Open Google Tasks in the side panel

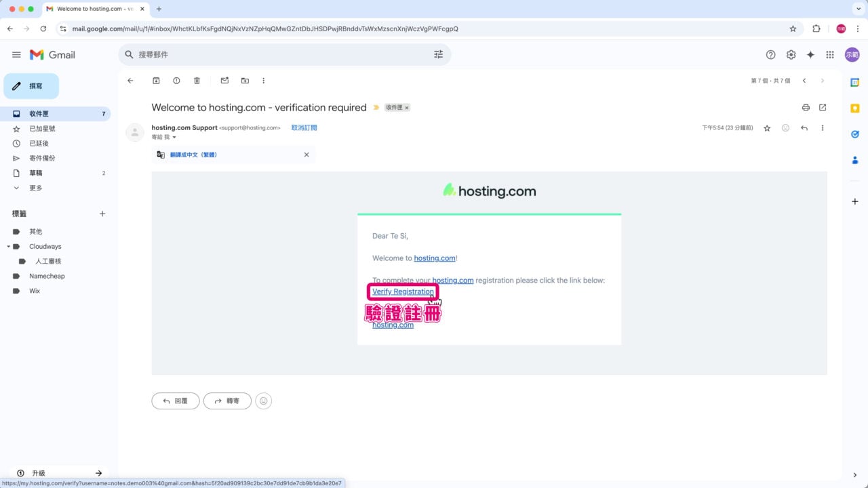(x=855, y=134)
